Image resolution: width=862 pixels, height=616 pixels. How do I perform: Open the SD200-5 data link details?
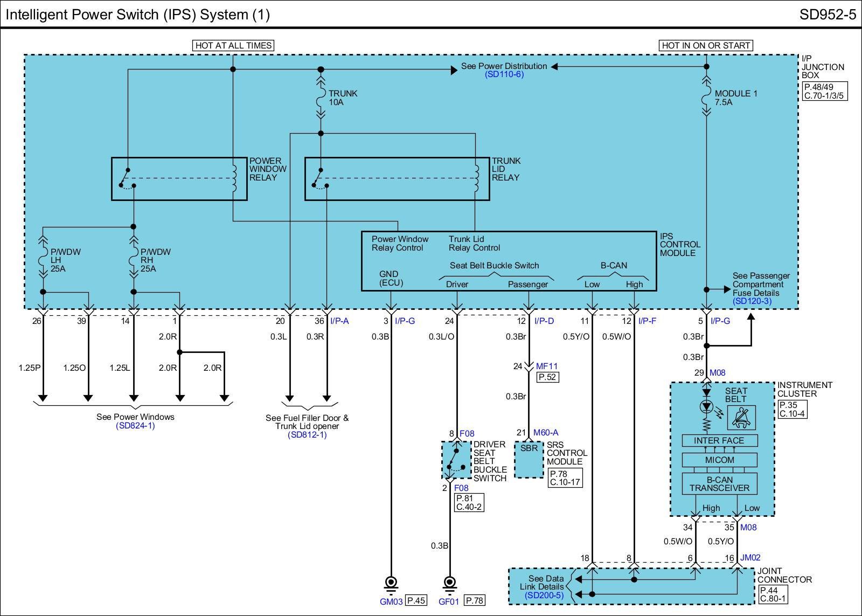544,596
